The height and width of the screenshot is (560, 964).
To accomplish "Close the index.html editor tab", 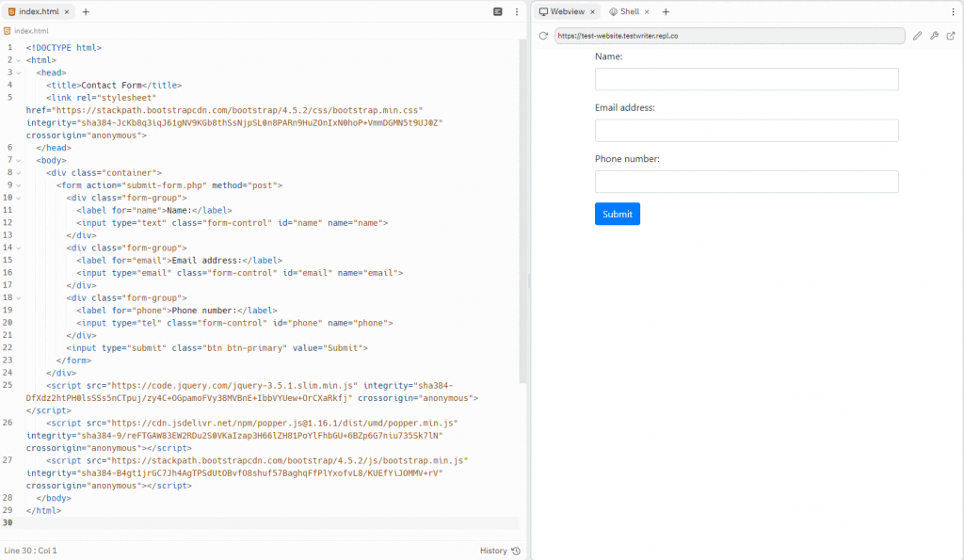I will tap(67, 11).
